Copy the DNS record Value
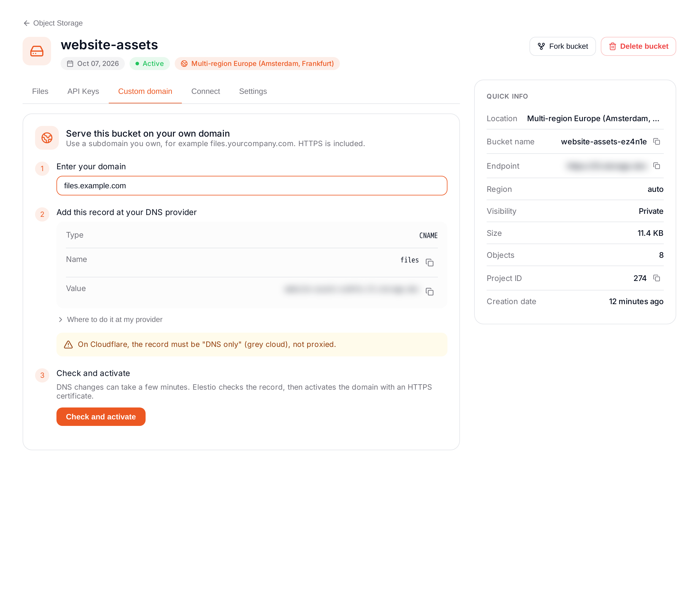Screen dimensions: 700x594 [x=429, y=291]
